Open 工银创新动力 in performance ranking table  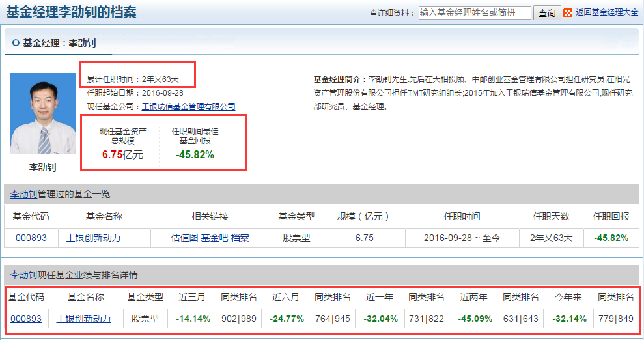click(83, 319)
